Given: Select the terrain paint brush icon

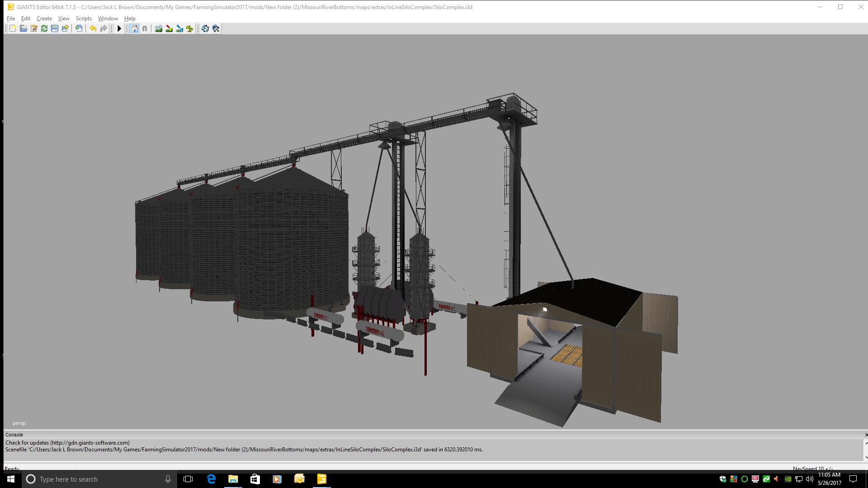Looking at the screenshot, I should click(x=169, y=28).
